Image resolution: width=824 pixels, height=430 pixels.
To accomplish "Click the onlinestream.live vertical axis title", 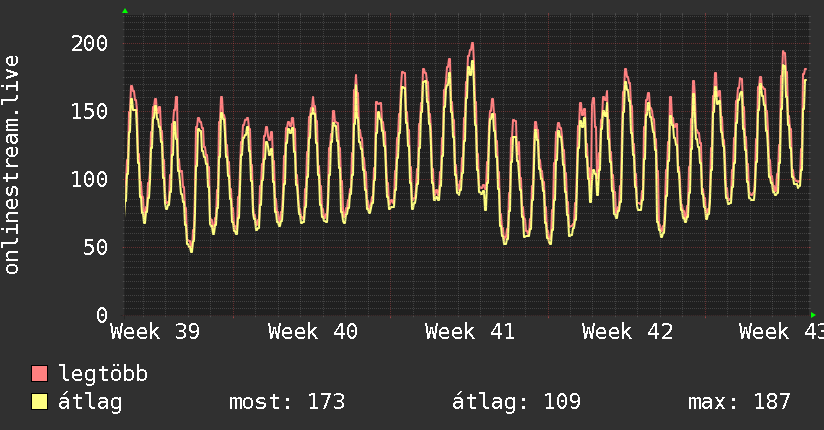I will pyautogui.click(x=12, y=165).
